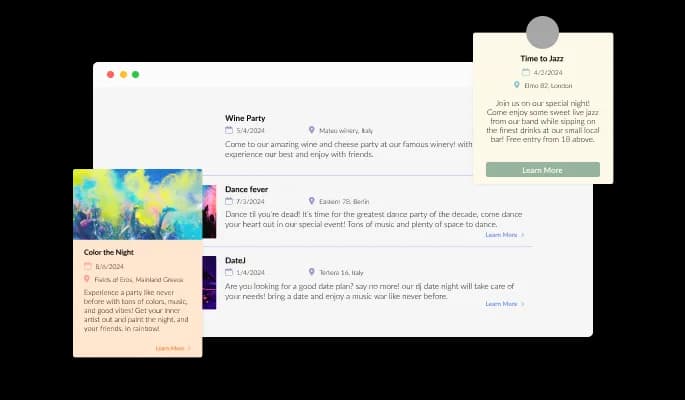Click the calendar icon in DateJ event
This screenshot has width=685, height=400.
229,272
